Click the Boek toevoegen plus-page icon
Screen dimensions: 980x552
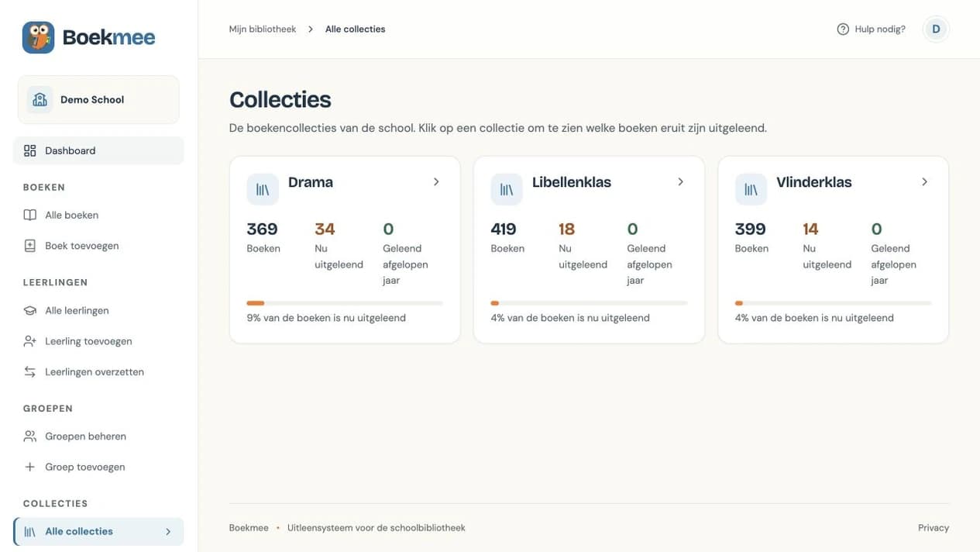(x=29, y=246)
